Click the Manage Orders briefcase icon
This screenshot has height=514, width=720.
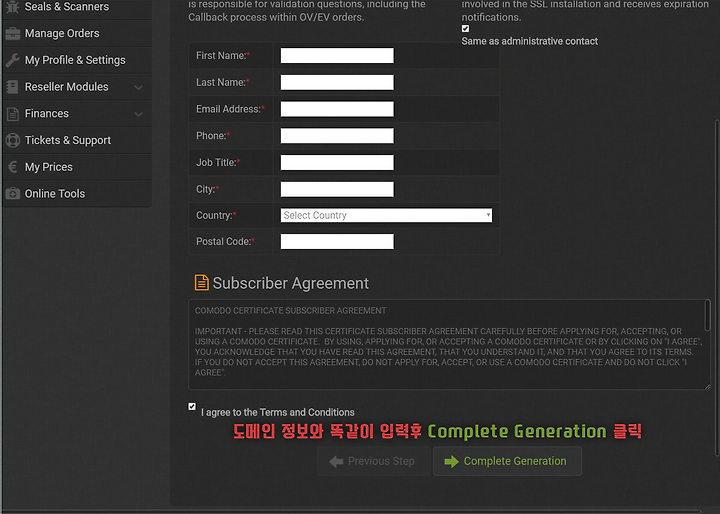(13, 34)
